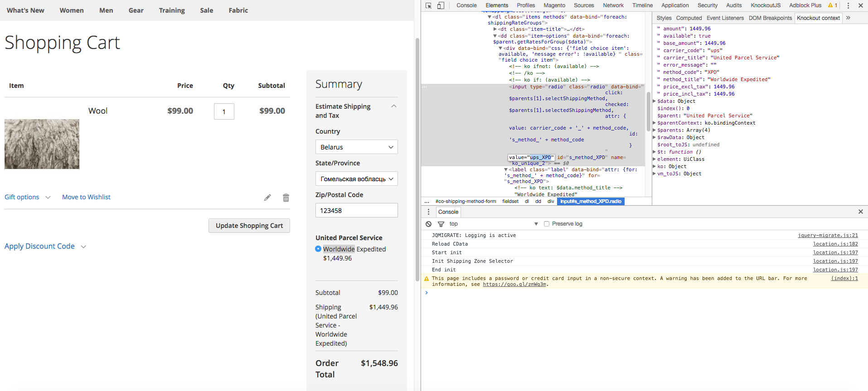Image resolution: width=868 pixels, height=391 pixels.
Task: Switch to the Network tab in DevTools
Action: coord(613,5)
